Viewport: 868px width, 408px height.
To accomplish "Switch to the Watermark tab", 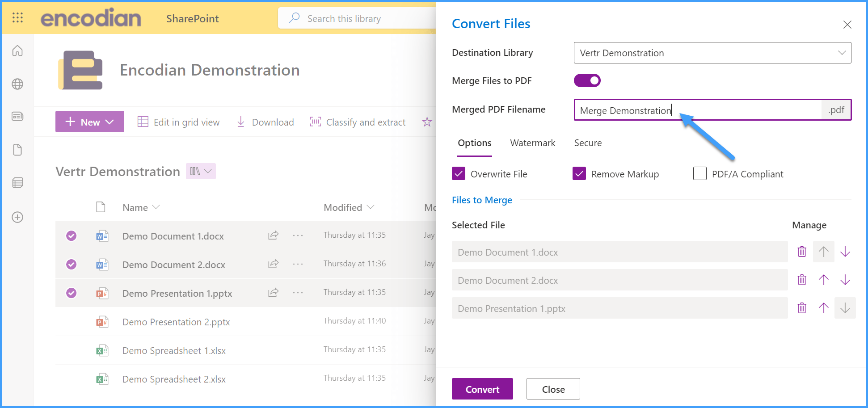I will 532,143.
